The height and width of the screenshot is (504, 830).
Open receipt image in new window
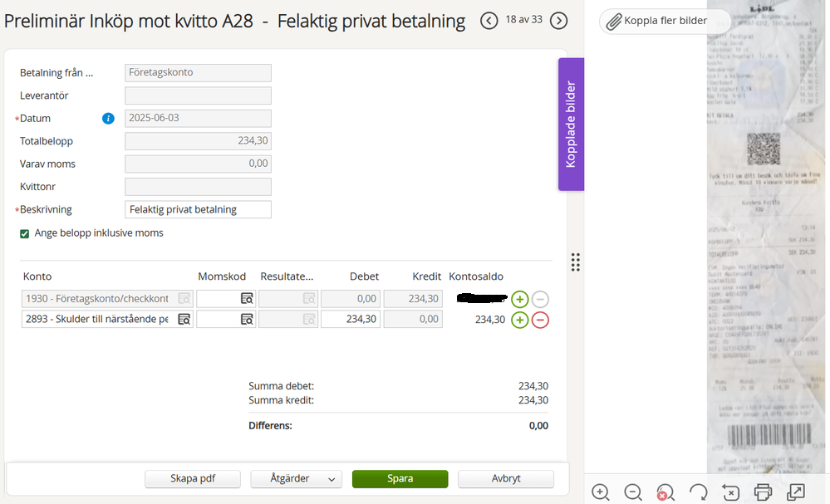point(796,492)
